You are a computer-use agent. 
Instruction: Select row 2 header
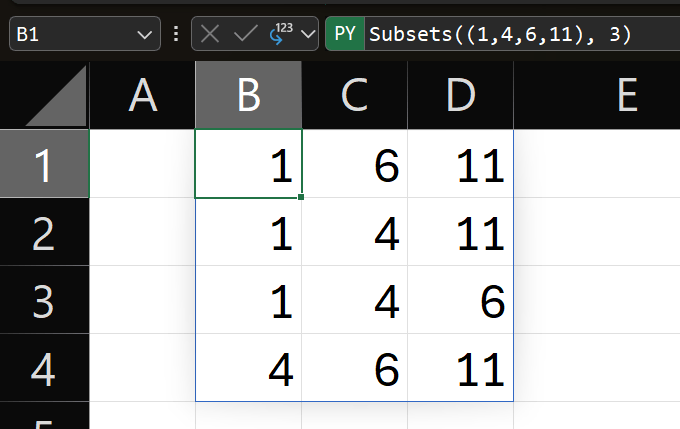(44, 232)
